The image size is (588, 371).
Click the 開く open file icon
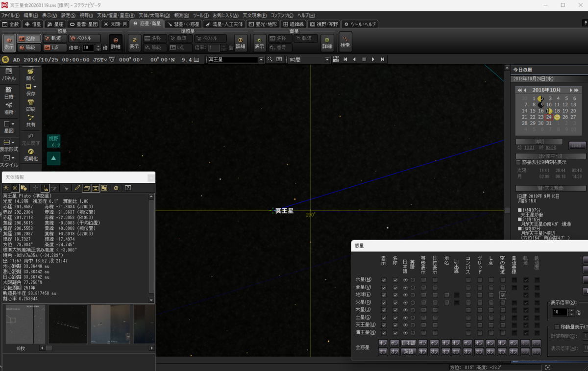pos(31,74)
